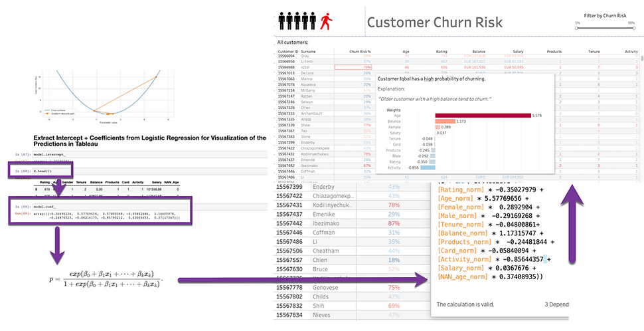This screenshot has height=331, width=644.
Task: Select customer row with surname Li Fonti
Action: (456, 61)
